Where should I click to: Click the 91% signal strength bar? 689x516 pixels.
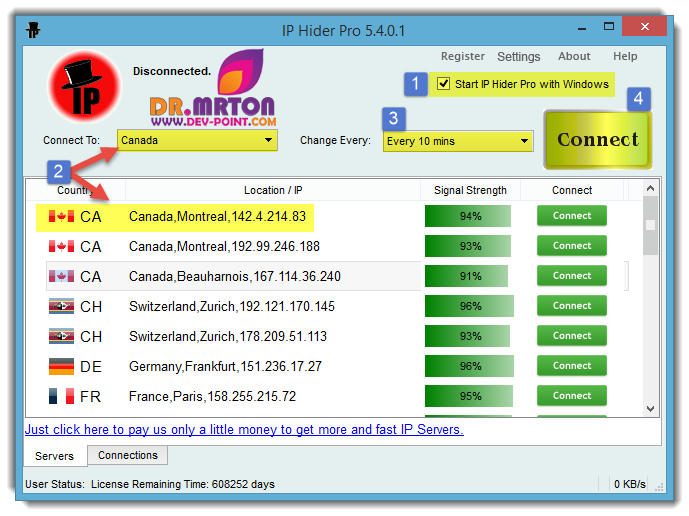(x=466, y=276)
